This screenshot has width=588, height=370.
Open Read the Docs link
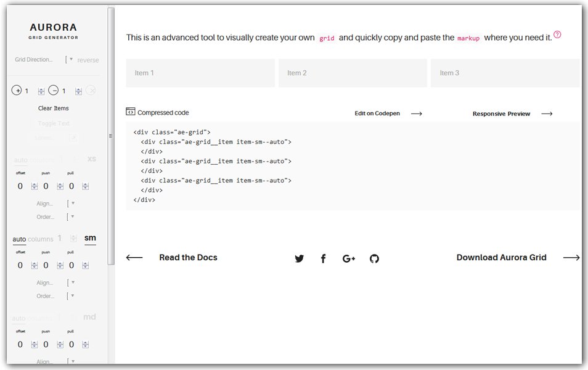coord(188,257)
